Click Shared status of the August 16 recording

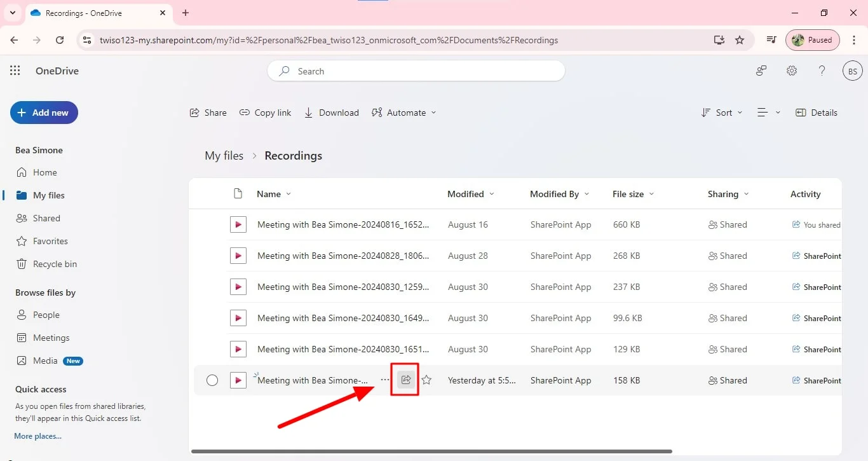(728, 224)
